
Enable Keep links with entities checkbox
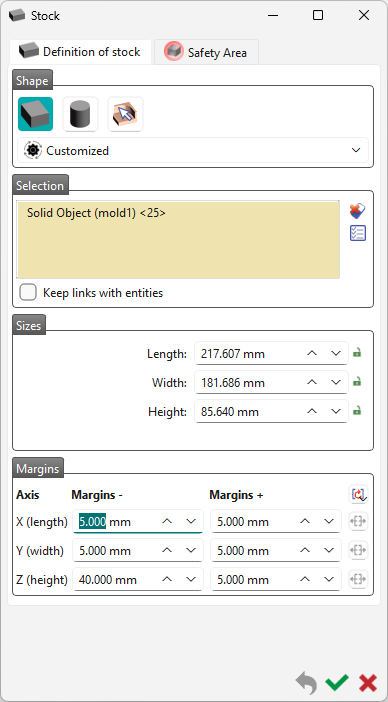tap(28, 293)
